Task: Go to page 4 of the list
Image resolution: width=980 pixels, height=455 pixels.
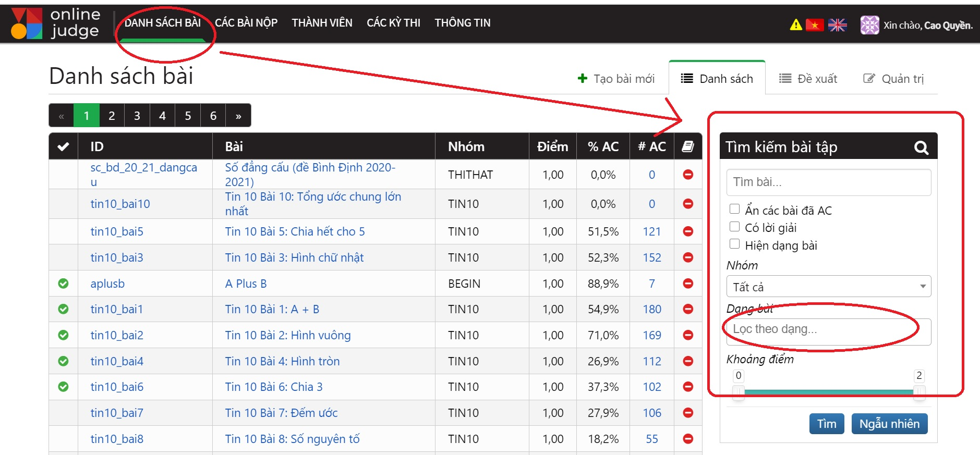Action: [162, 116]
